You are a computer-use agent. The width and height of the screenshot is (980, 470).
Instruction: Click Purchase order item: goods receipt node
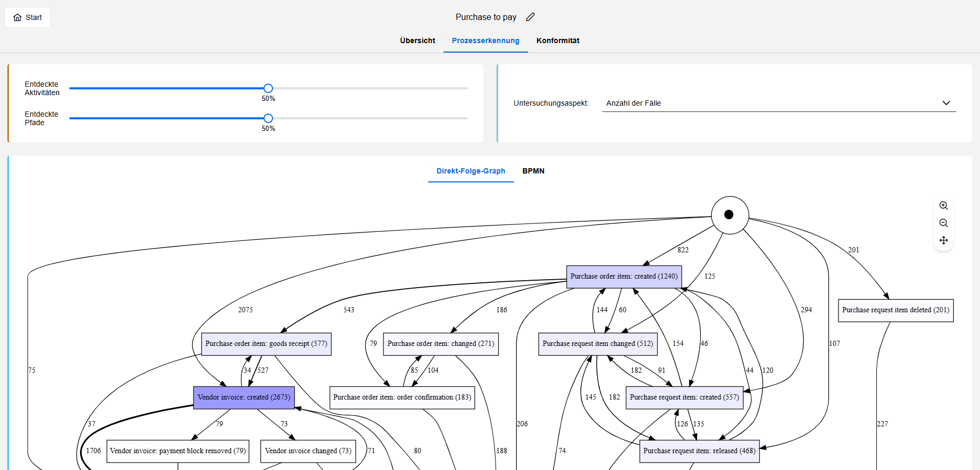pos(266,344)
